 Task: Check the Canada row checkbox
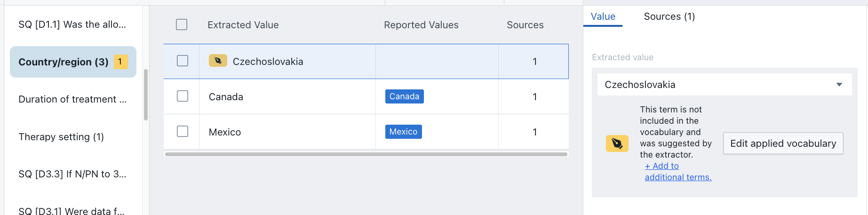pyautogui.click(x=183, y=96)
